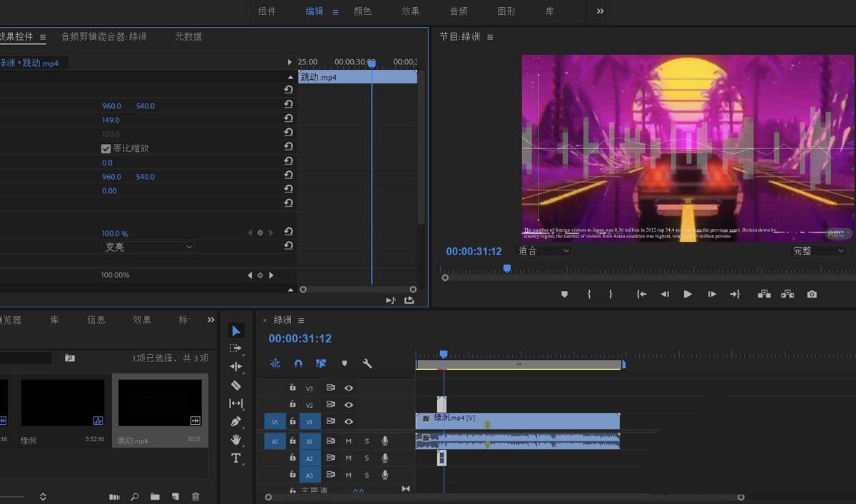Open 节目:绿洲 panel menu
The height and width of the screenshot is (504, 856).
click(490, 37)
